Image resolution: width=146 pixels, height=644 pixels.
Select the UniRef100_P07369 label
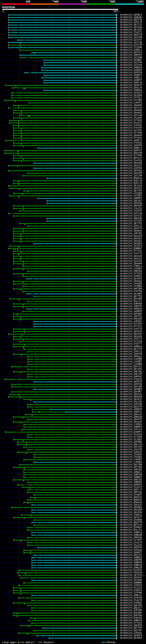tap(131, 100)
